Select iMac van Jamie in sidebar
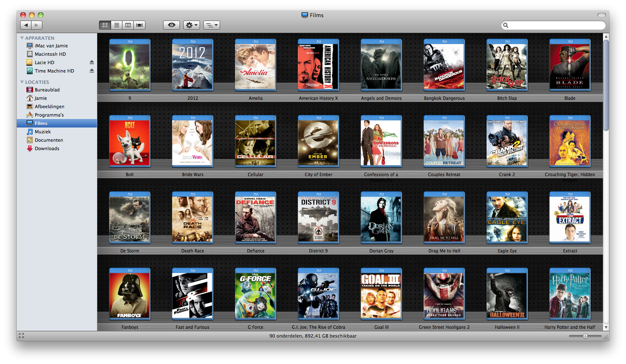The image size is (626, 364). coord(57,46)
